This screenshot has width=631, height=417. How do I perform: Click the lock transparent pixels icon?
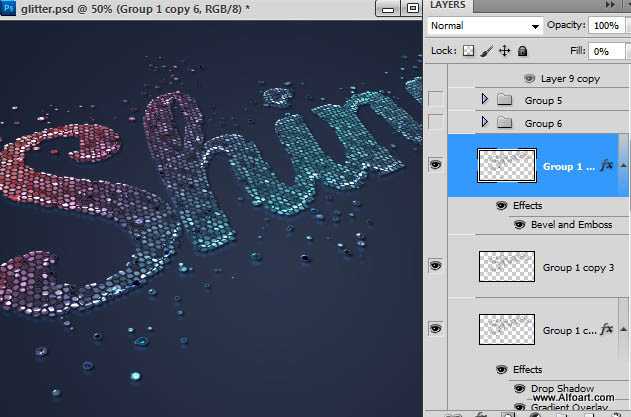tap(468, 51)
